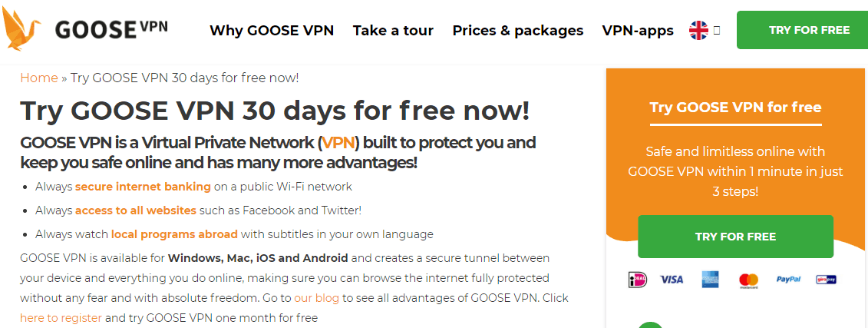Image resolution: width=868 pixels, height=328 pixels.
Task: Click the iDEAL payment icon
Action: tap(637, 280)
